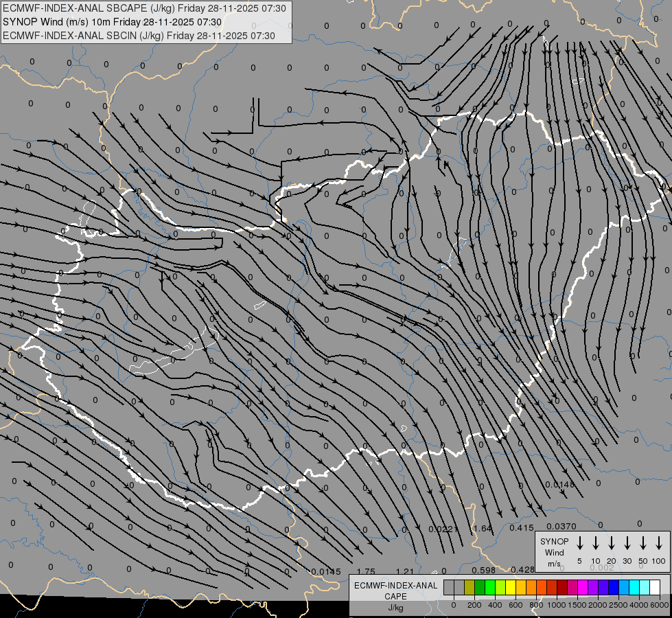Click the wind legend arrow above 30
Screen dimensions: 672x618
627,543
